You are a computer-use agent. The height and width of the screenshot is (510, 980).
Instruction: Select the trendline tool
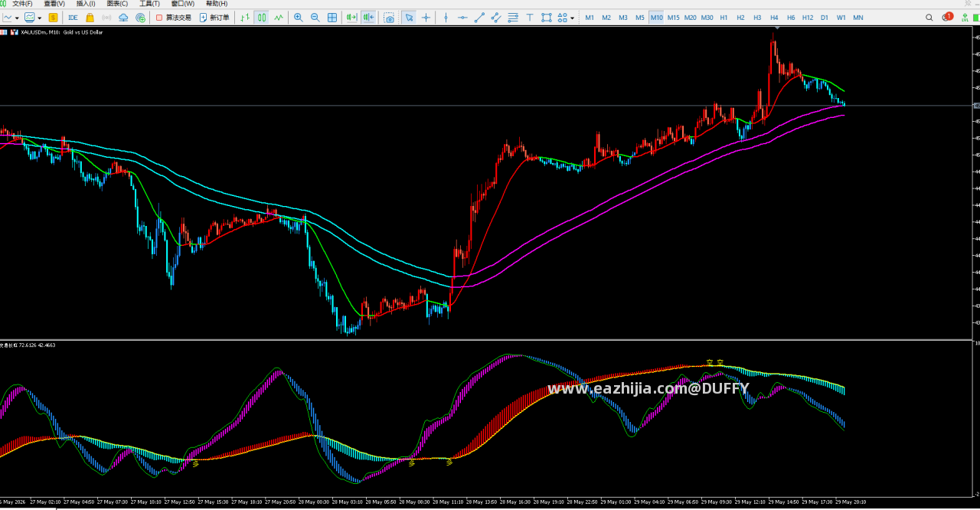[479, 18]
